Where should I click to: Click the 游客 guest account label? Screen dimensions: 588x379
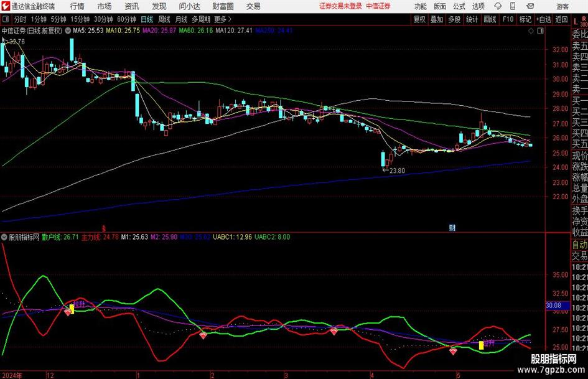pyautogui.click(x=562, y=6)
